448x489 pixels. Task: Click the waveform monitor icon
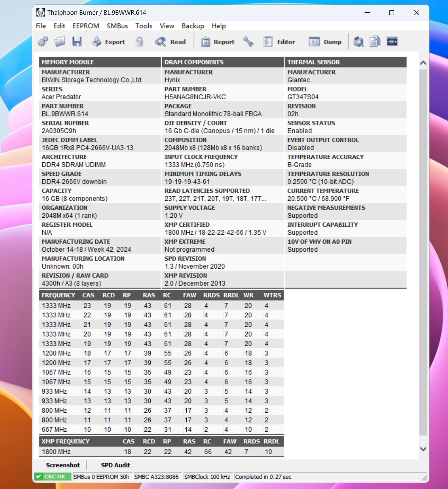(392, 42)
